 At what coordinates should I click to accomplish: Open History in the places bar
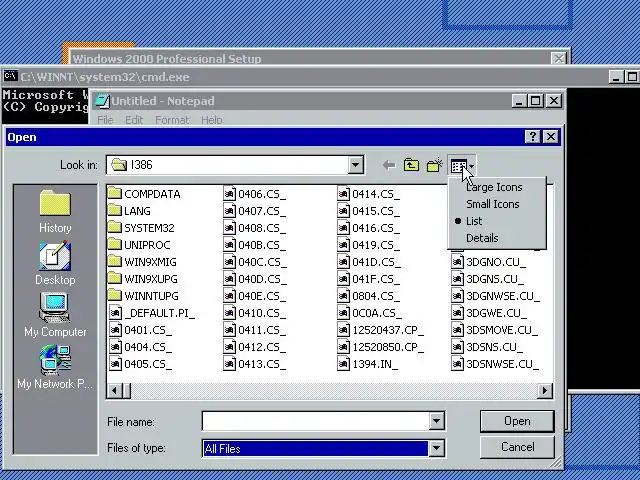click(x=55, y=211)
